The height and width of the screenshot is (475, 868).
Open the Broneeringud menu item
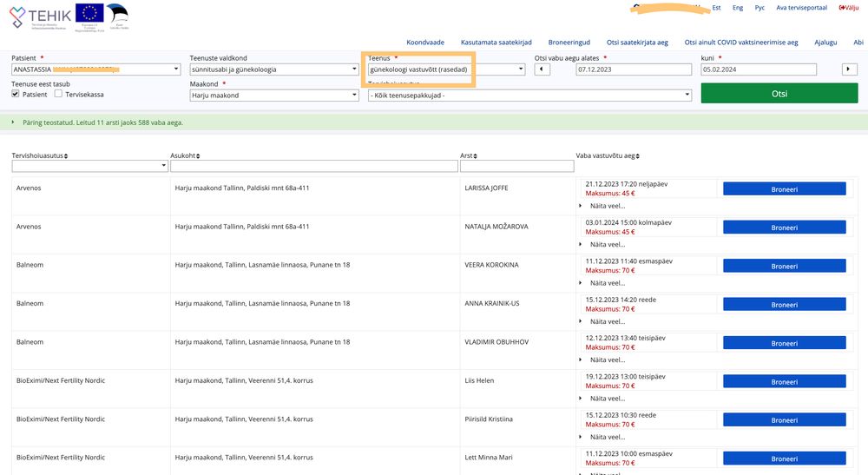click(x=569, y=42)
